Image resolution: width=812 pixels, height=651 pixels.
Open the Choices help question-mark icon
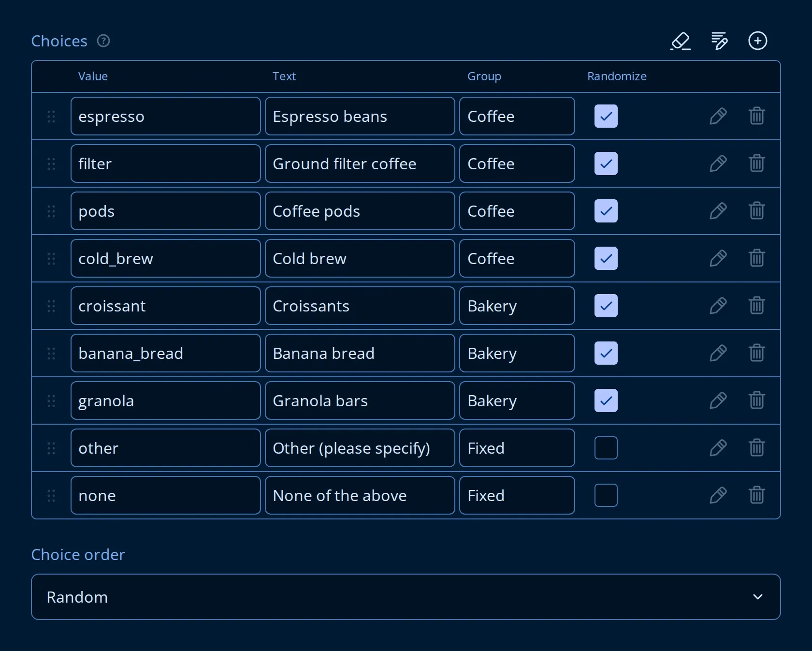coord(103,41)
